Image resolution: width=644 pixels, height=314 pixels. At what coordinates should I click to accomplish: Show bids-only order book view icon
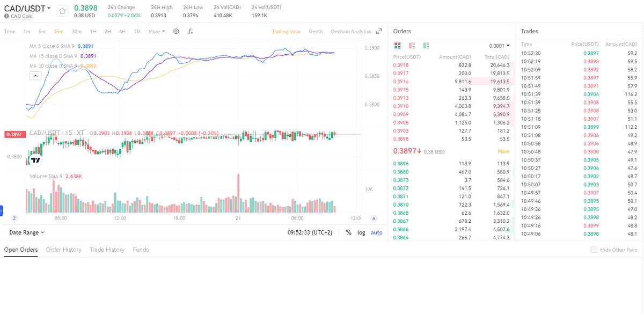point(427,46)
